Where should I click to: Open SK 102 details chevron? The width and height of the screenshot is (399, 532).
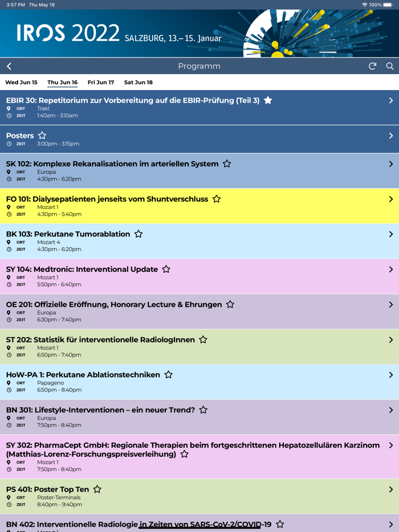tap(391, 164)
